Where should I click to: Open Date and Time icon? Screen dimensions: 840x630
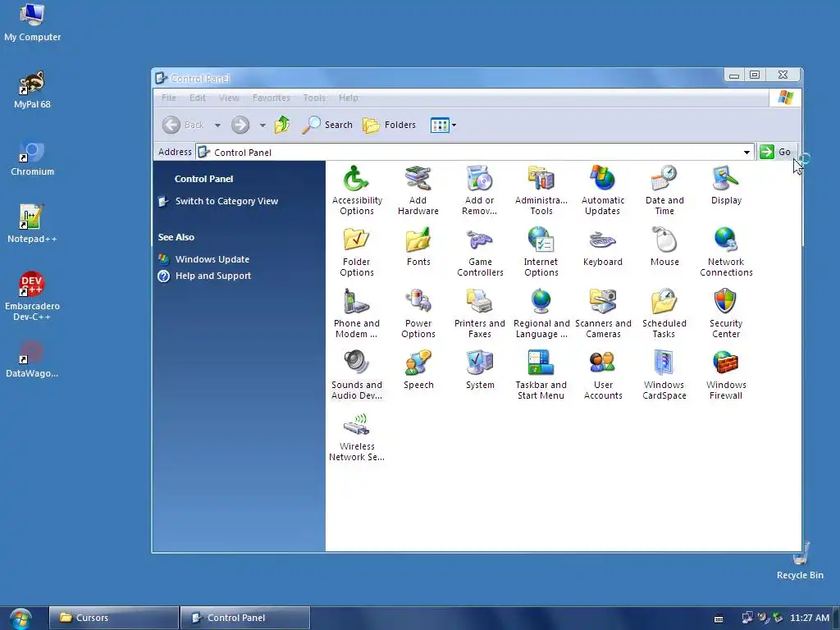point(664,190)
